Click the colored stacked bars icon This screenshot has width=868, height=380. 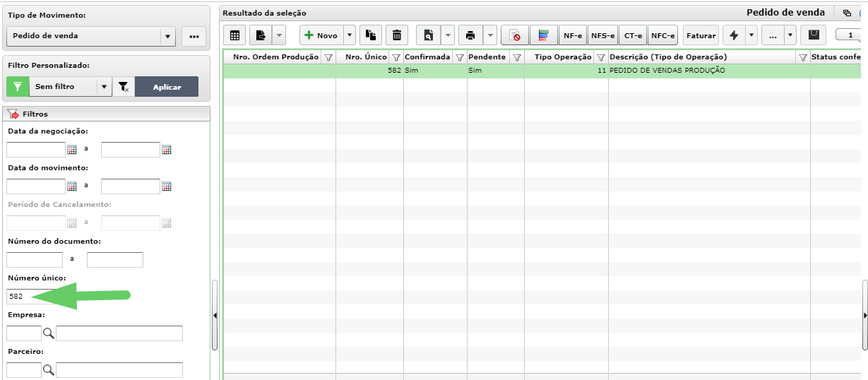pyautogui.click(x=543, y=35)
